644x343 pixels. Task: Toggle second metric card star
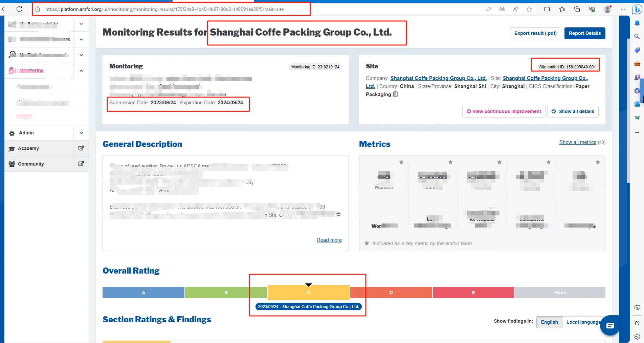tap(450, 162)
